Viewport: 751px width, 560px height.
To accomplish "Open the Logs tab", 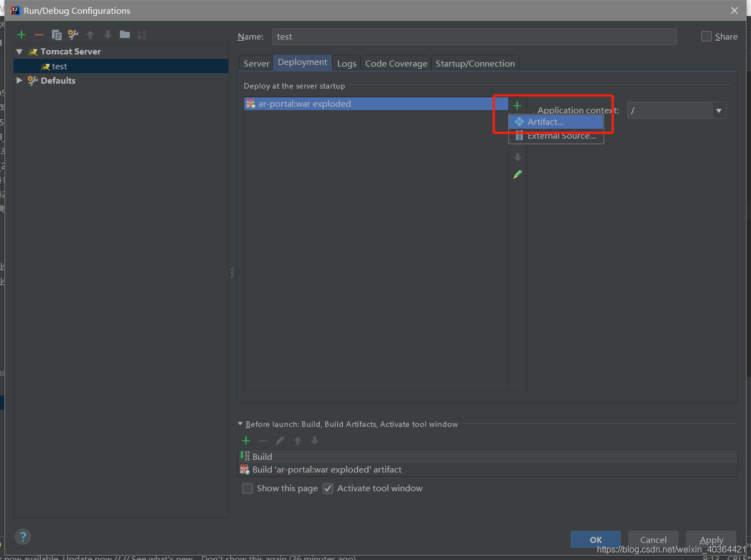I will tap(347, 63).
